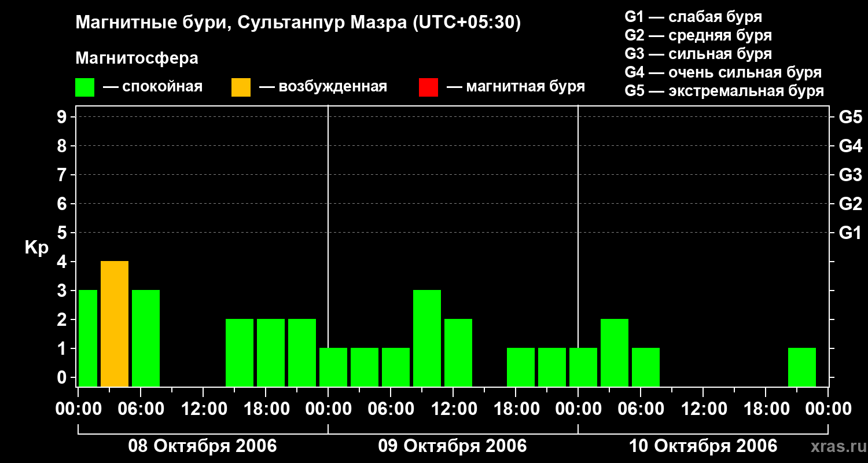Click the red 'магнитная буря' legend swatch
This screenshot has width=868, height=463.
[428, 87]
